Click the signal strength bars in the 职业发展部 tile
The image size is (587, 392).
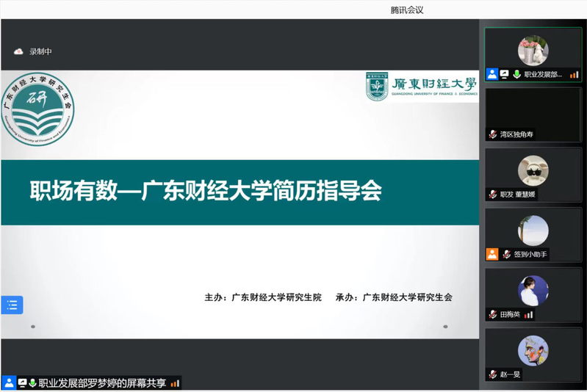click(574, 74)
